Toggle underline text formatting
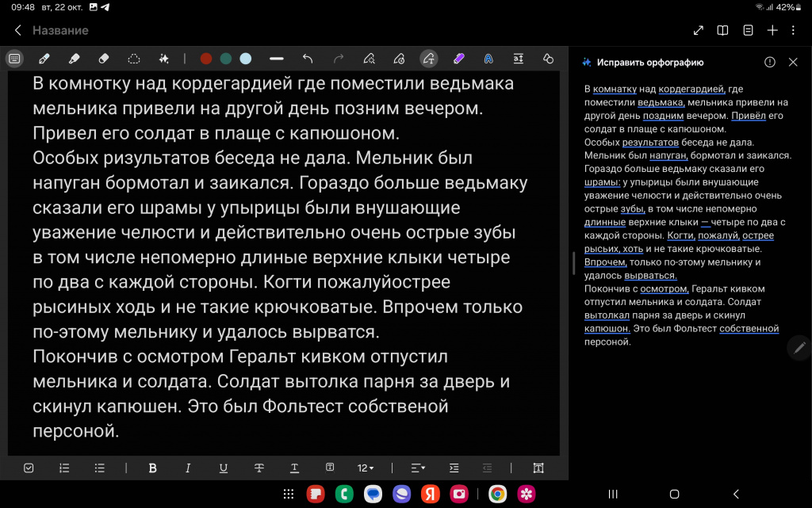This screenshot has height=508, width=812. [x=224, y=468]
